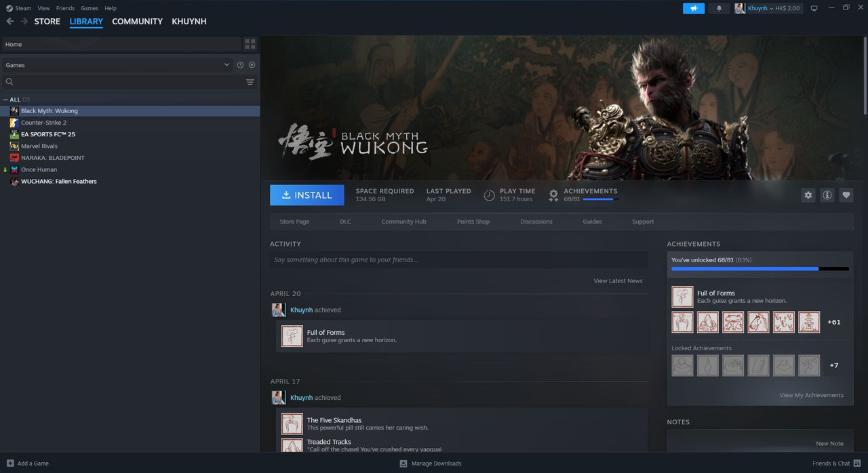The width and height of the screenshot is (868, 473).
Task: Open the Discussions tab
Action: point(536,222)
